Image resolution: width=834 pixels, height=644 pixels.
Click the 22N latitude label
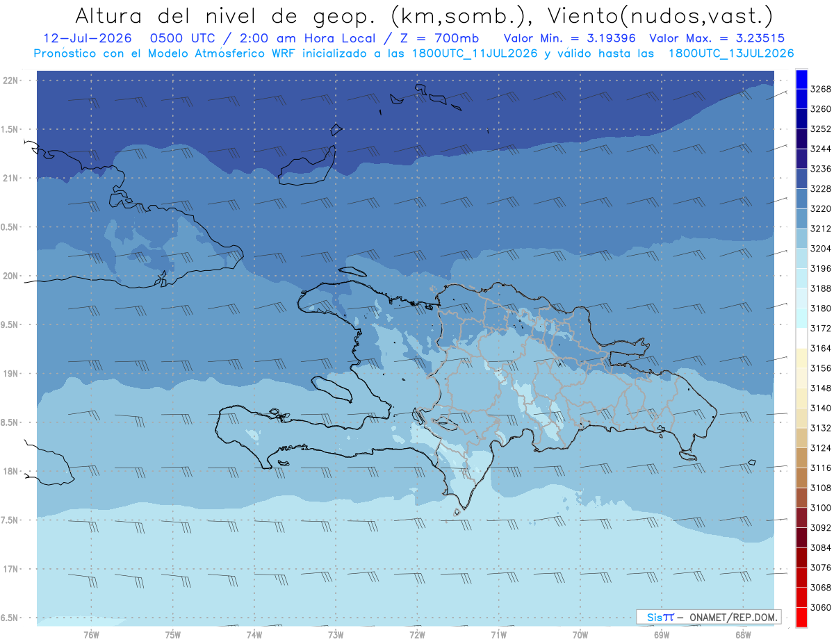[12, 81]
